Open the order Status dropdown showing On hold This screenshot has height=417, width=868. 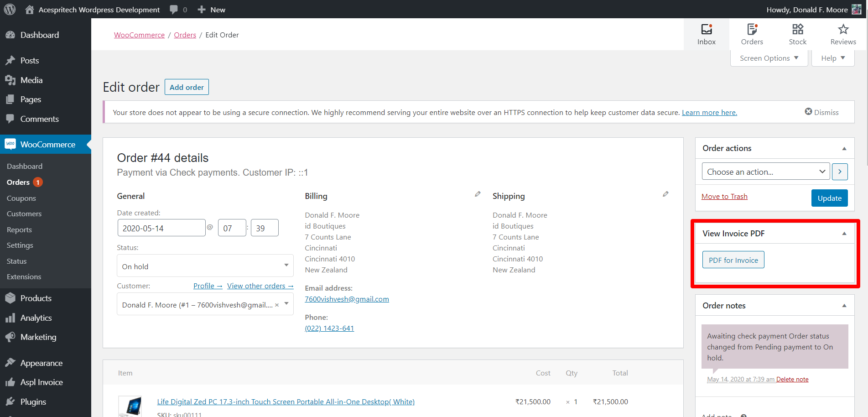(205, 266)
